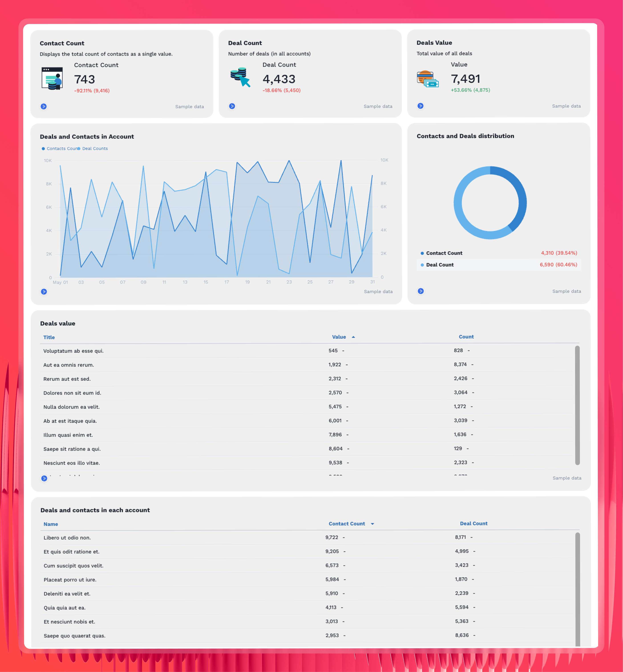Sort Deals value table by Value header
623x672 pixels.
click(x=339, y=337)
